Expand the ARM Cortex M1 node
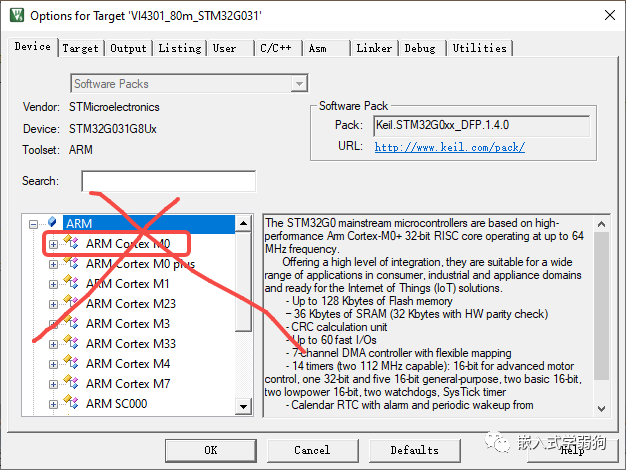Screen dimensions: 626x470 click(x=53, y=284)
